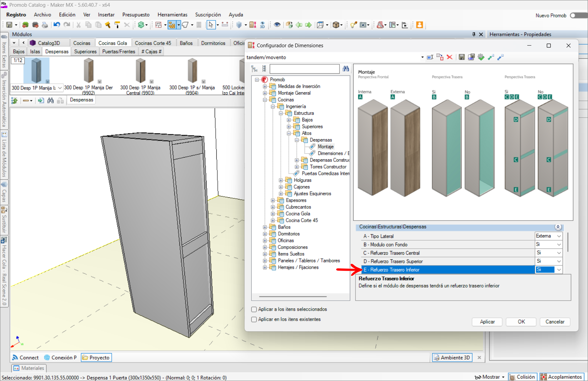Expand the Baños tree node

[265, 227]
